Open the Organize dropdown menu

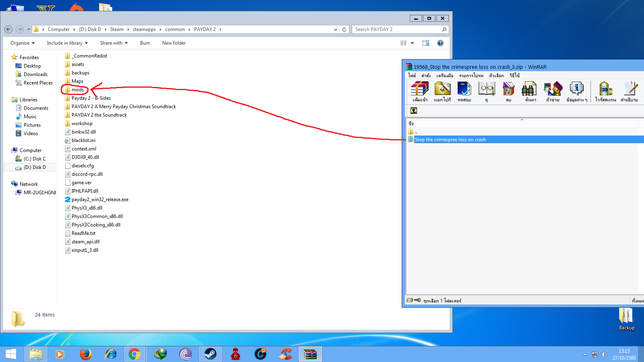(x=23, y=43)
